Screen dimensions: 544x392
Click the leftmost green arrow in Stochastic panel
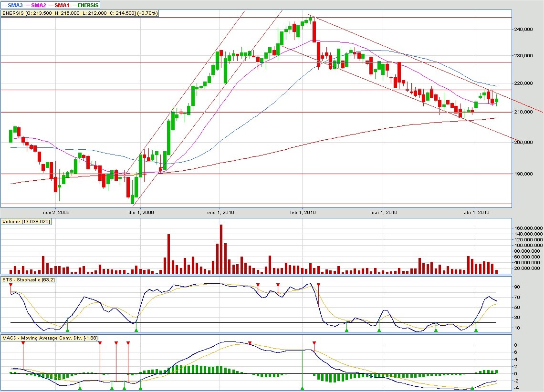coord(67,329)
